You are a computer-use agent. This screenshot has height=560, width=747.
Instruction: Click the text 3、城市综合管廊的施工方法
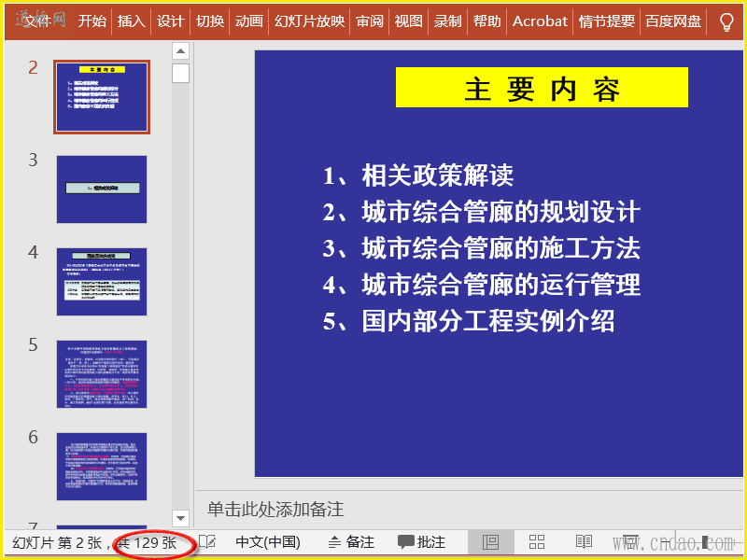[x=481, y=248]
